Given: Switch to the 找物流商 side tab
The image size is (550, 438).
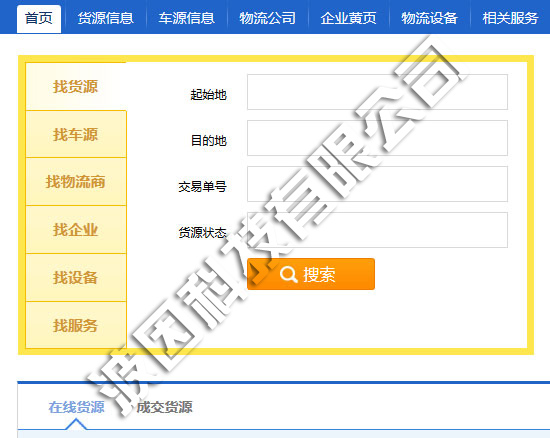Looking at the screenshot, I should point(76,182).
